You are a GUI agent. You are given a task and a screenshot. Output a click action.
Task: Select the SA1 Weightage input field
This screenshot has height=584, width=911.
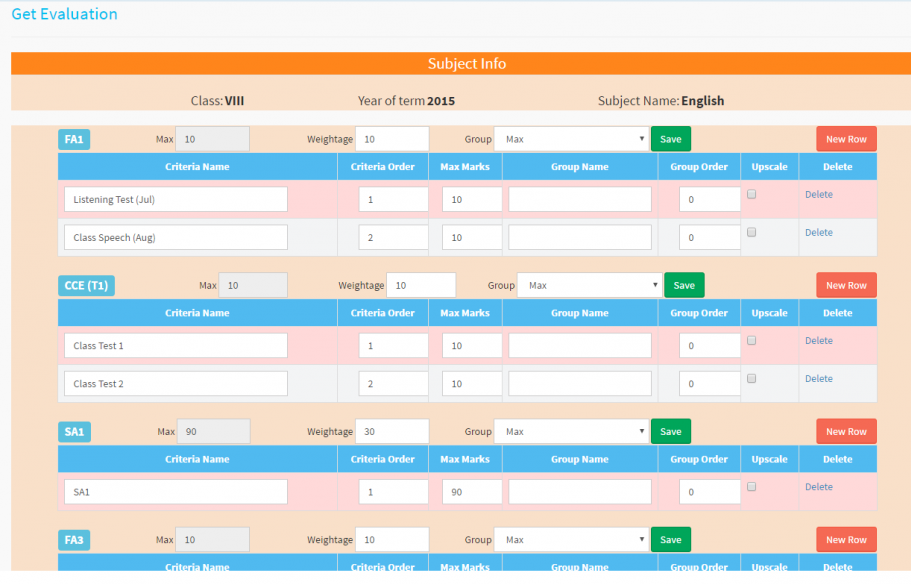[x=392, y=432]
